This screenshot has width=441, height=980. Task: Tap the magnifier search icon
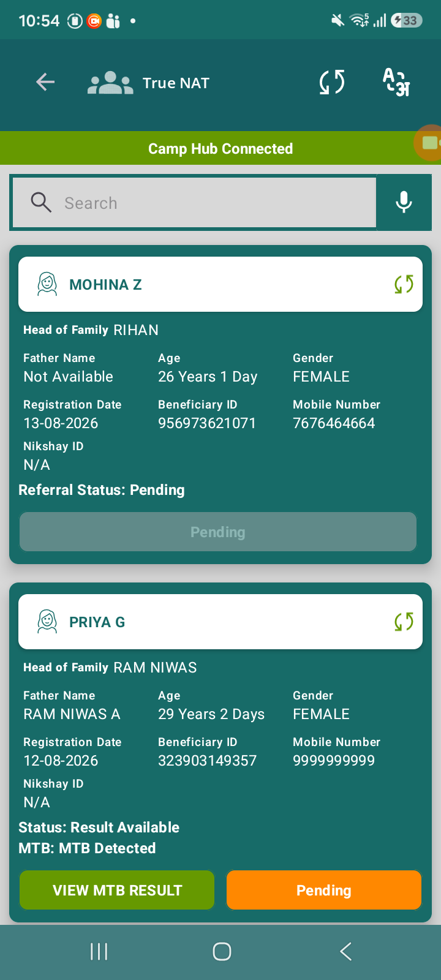[41, 202]
